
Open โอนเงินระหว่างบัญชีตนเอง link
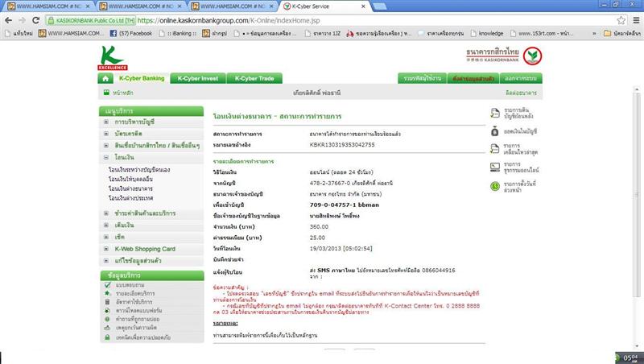[x=139, y=170]
